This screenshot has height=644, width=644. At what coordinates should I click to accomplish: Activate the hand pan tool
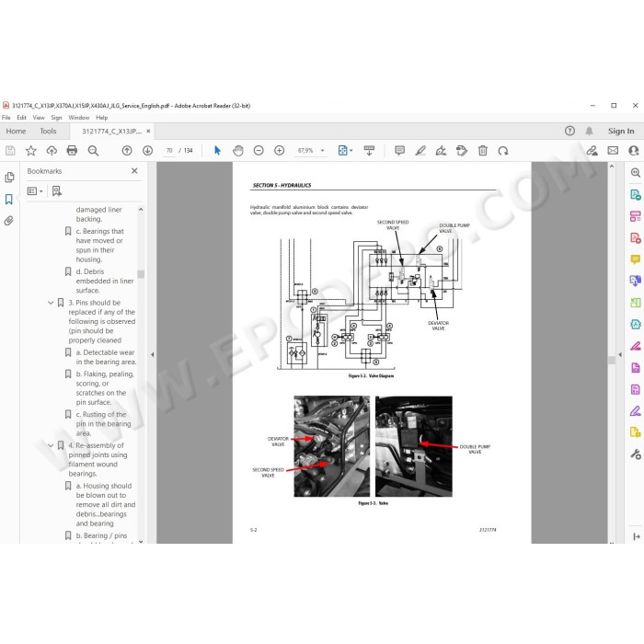click(x=237, y=151)
